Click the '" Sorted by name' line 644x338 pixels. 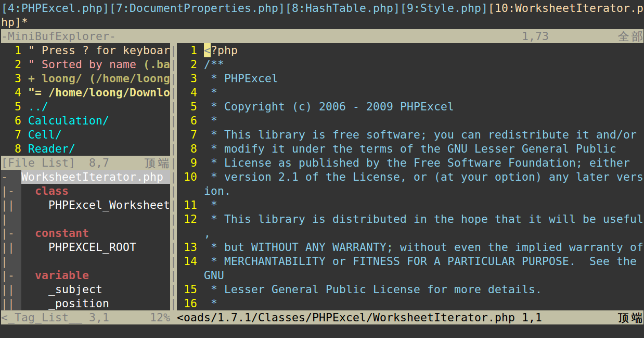point(99,65)
